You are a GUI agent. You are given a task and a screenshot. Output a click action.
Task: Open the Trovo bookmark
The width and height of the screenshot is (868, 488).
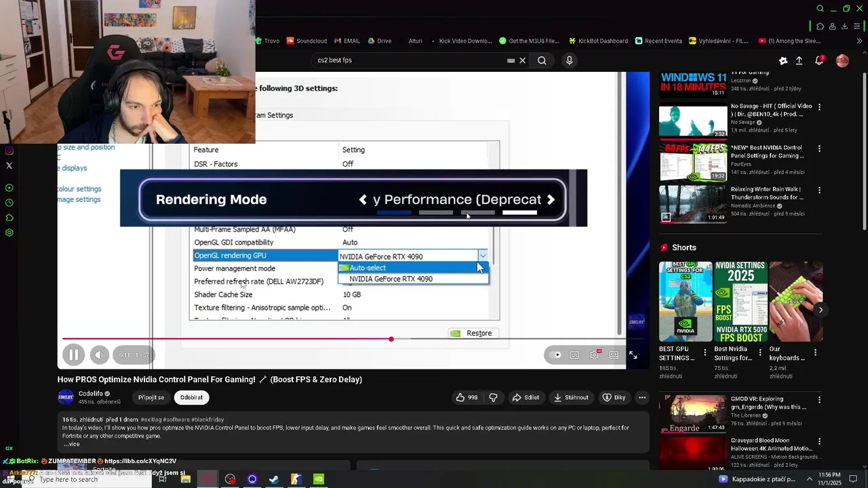click(x=267, y=41)
